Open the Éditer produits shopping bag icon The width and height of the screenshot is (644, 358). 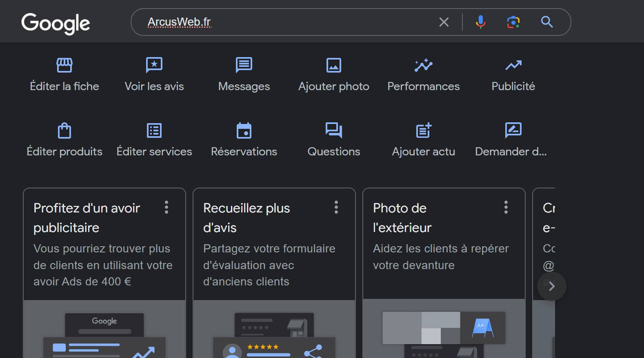[64, 130]
